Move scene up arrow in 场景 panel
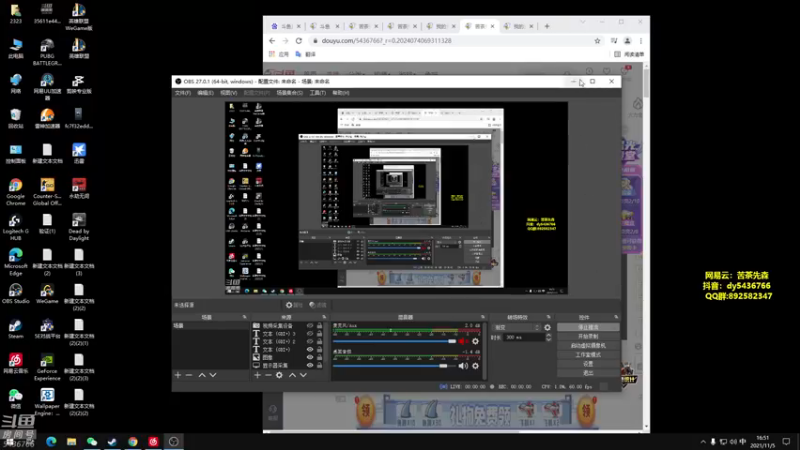Viewport: 800px width, 450px height. click(x=202, y=375)
